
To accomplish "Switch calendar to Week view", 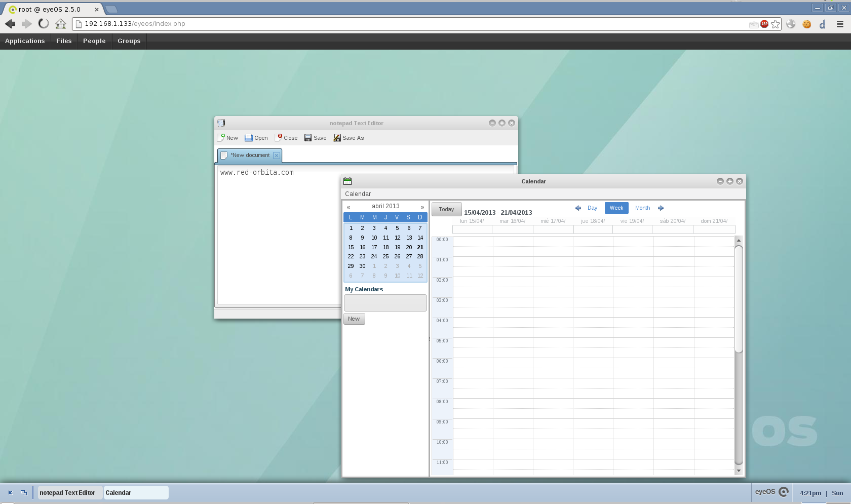I will pos(616,208).
